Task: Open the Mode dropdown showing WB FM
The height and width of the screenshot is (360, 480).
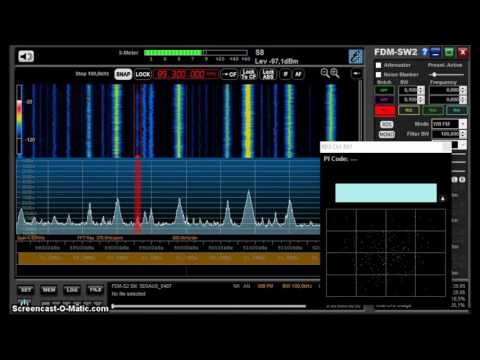Action: 449,124
